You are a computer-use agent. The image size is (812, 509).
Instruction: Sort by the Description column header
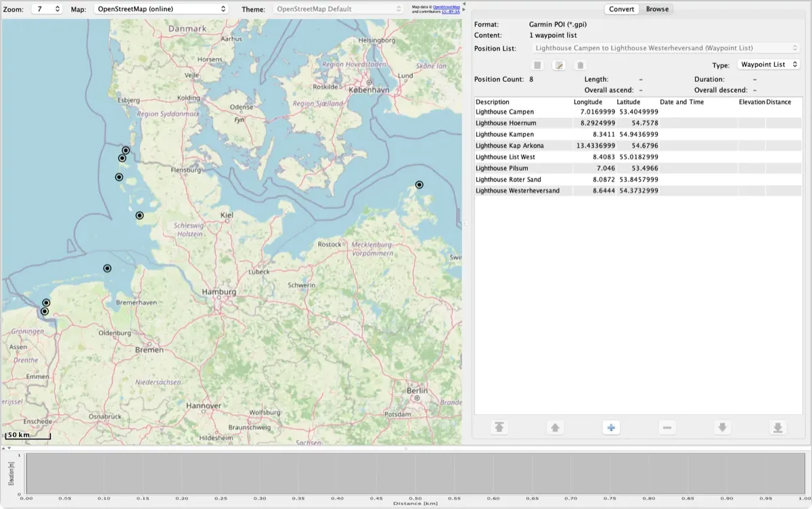point(523,102)
